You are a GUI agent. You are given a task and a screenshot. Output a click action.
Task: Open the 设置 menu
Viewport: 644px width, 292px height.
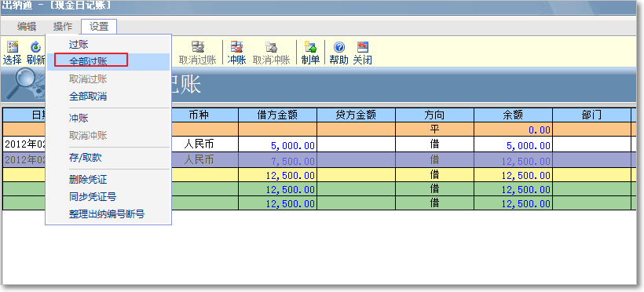[x=99, y=27]
